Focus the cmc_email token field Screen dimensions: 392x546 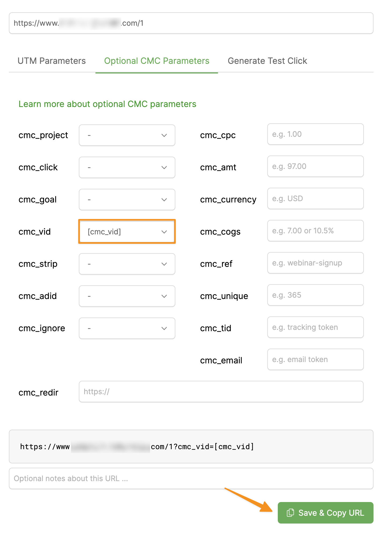315,359
